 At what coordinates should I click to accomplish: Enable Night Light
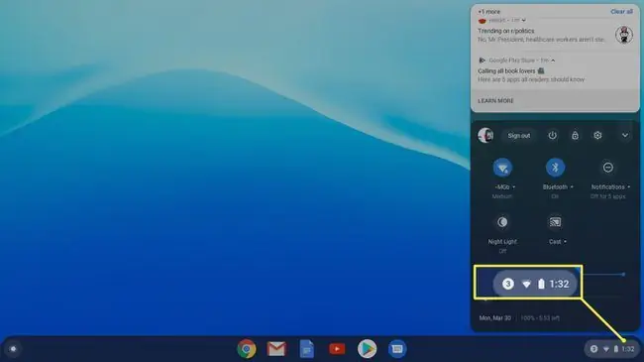(x=502, y=222)
